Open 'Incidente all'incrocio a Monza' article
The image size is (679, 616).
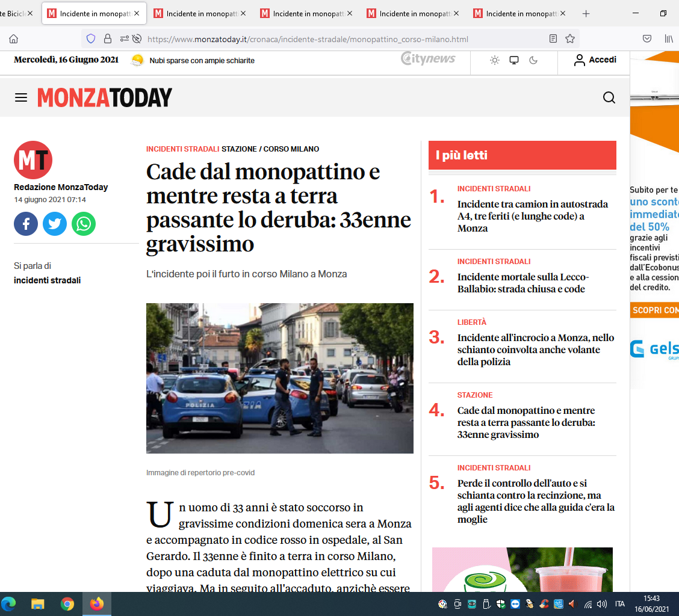[536, 350]
